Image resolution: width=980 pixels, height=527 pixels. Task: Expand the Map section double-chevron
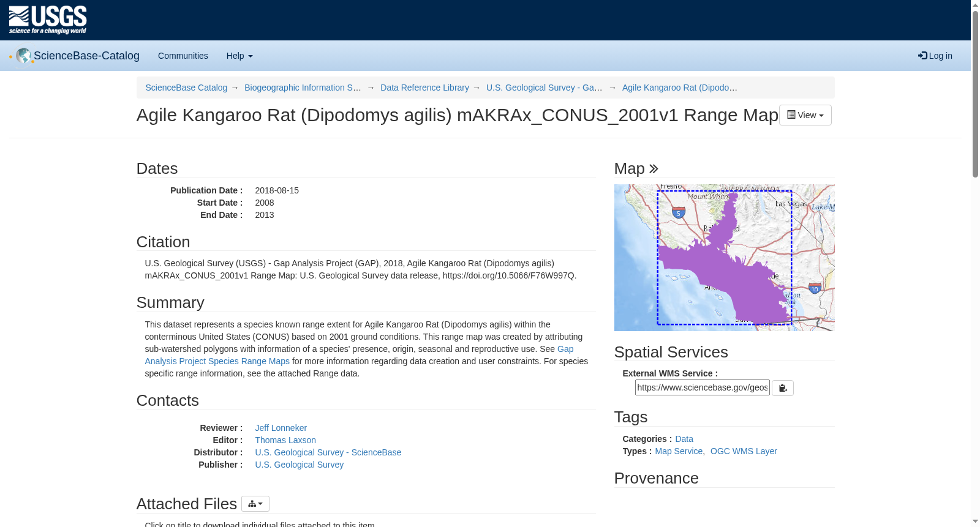654,169
